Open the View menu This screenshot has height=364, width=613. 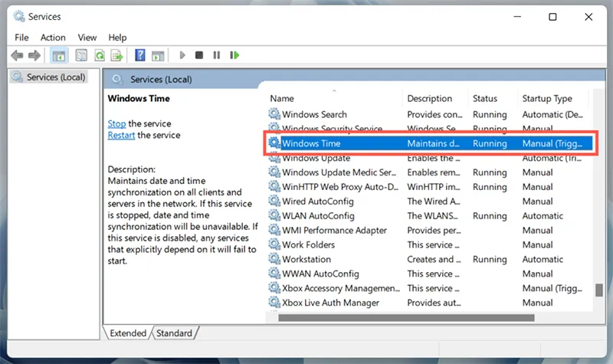[x=87, y=37]
